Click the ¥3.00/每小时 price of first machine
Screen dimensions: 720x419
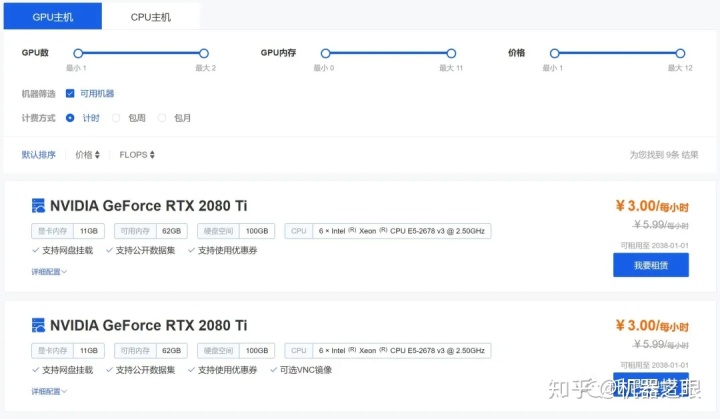652,206
